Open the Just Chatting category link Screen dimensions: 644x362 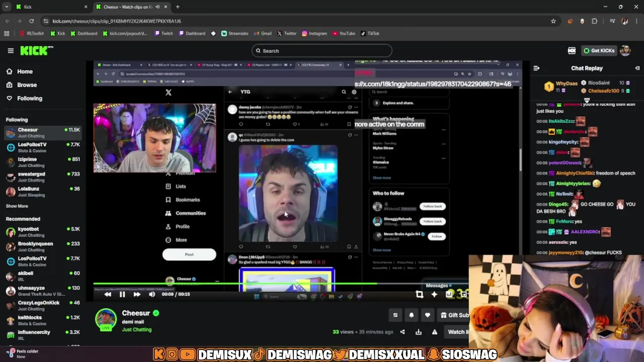coord(136,330)
